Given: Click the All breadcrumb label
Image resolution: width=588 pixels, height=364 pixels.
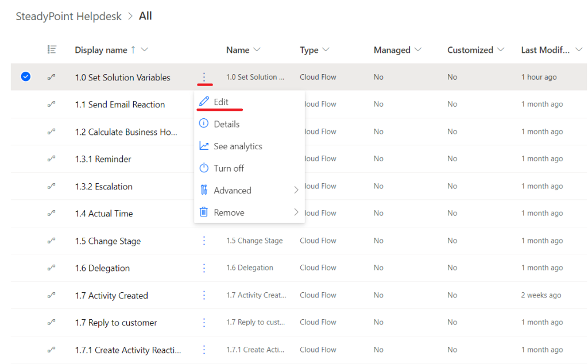Looking at the screenshot, I should click(x=145, y=16).
